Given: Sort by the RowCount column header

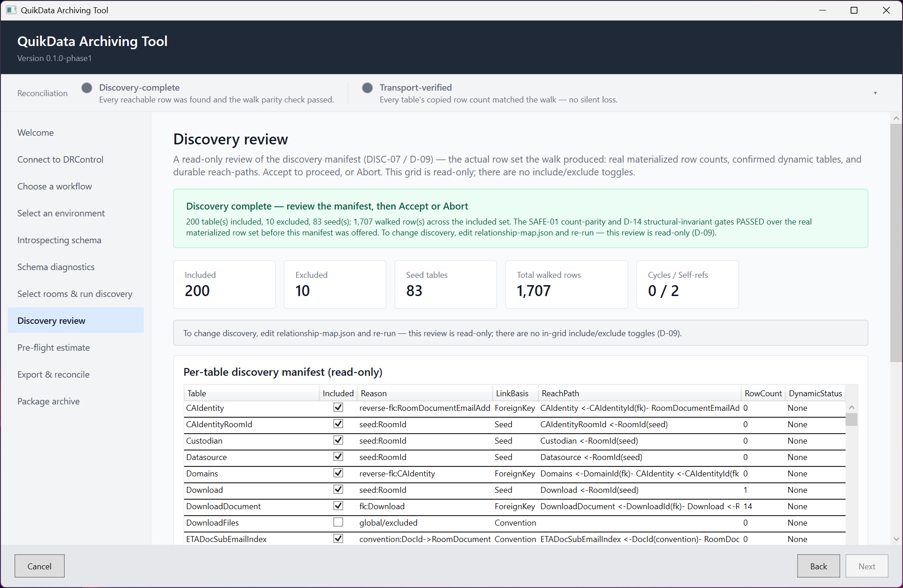Looking at the screenshot, I should tap(763, 393).
